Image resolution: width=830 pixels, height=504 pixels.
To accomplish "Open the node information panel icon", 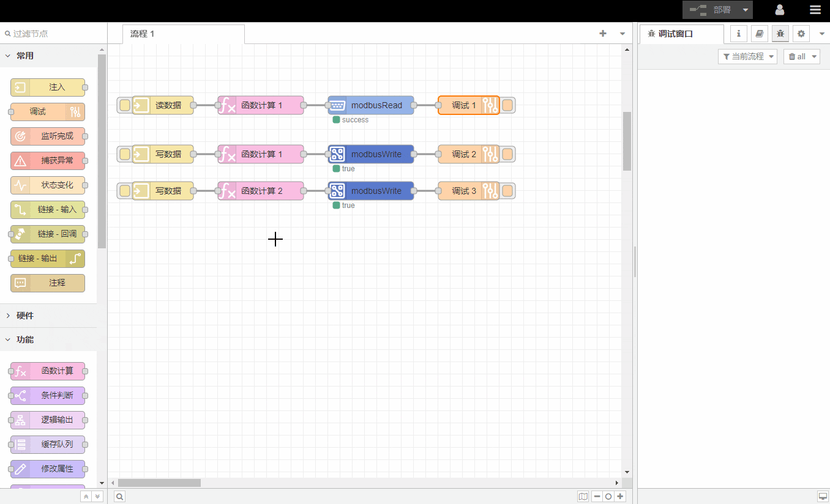I will pyautogui.click(x=739, y=34).
